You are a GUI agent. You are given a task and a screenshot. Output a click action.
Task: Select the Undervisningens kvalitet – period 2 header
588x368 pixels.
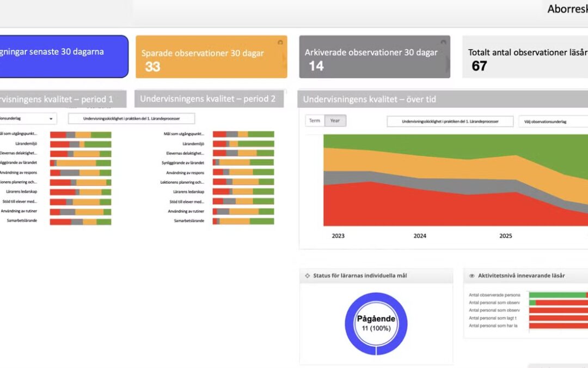tap(208, 99)
